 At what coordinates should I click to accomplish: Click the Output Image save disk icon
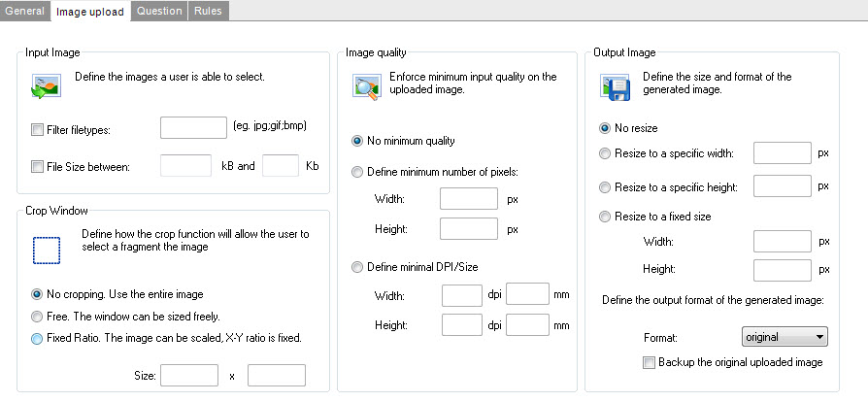point(614,87)
